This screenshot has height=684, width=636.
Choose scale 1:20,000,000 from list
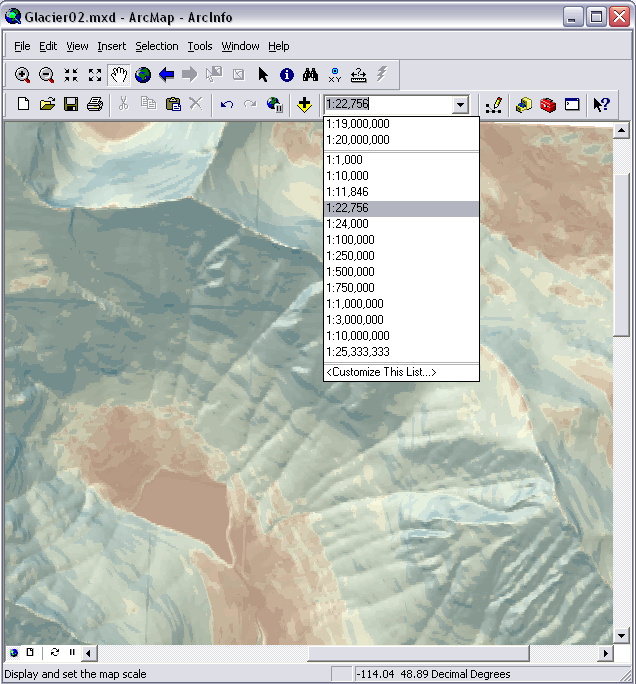click(401, 140)
